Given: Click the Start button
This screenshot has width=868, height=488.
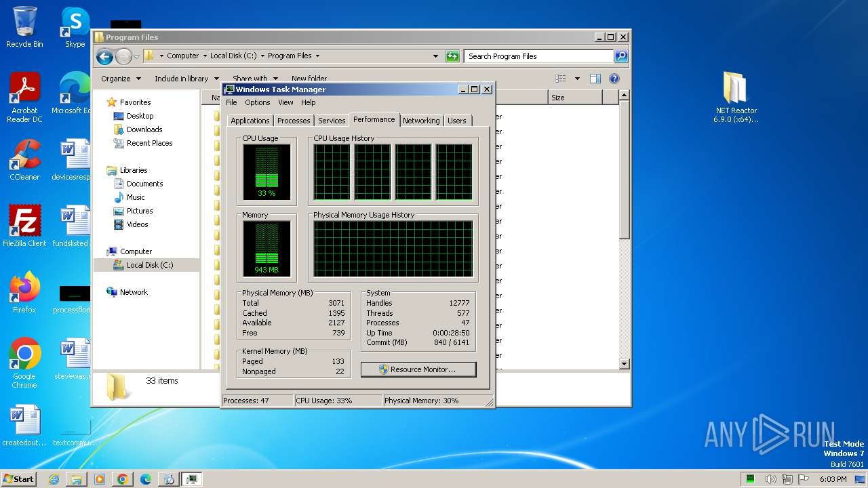Looking at the screenshot, I should click(x=19, y=479).
